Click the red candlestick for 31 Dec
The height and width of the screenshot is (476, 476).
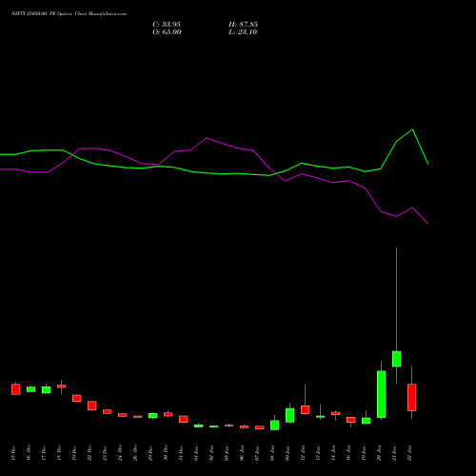[184, 419]
